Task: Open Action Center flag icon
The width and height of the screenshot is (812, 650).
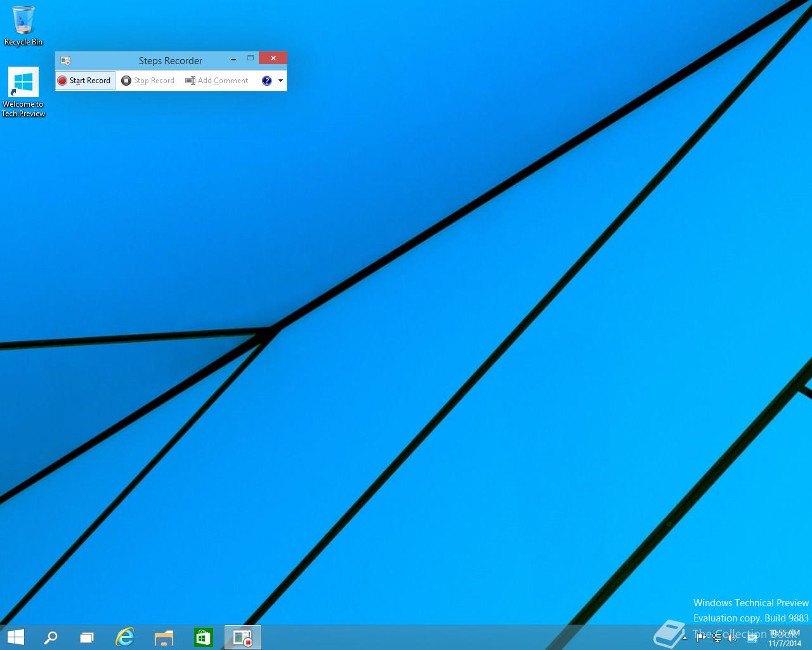Action: (x=701, y=638)
